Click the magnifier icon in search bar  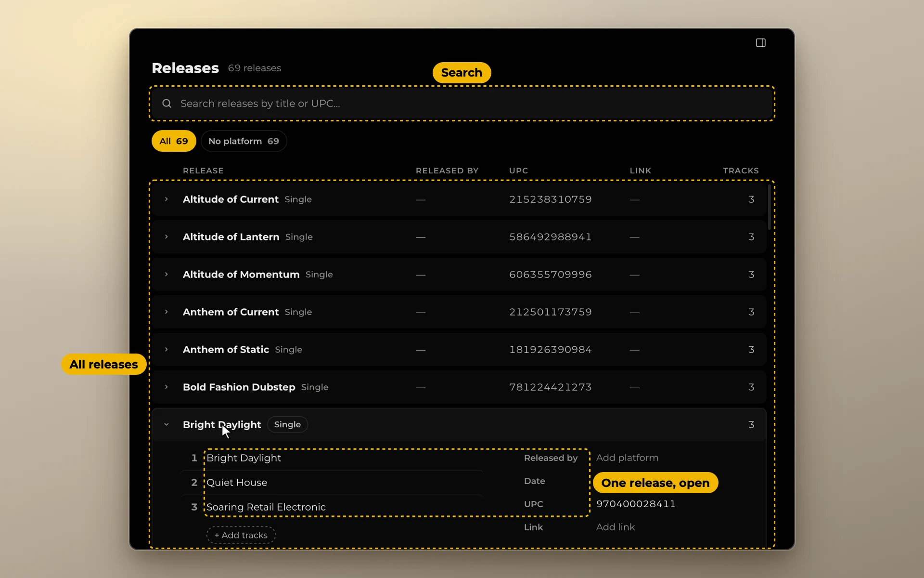click(167, 104)
